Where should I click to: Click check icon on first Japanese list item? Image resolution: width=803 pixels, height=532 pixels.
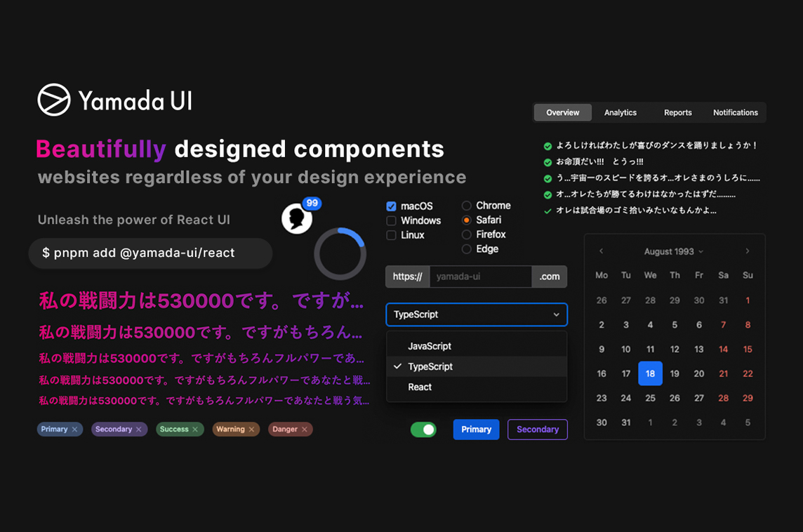point(547,146)
